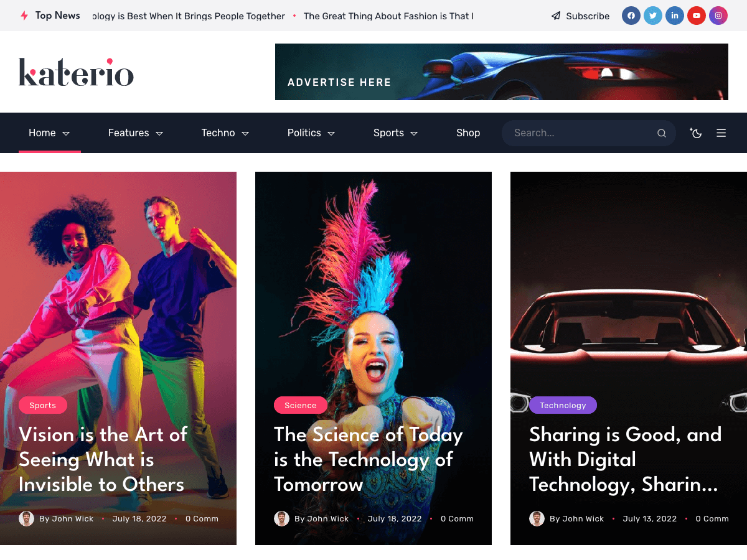Click the July 13, 2022 date
This screenshot has height=560, width=747.
(650, 518)
